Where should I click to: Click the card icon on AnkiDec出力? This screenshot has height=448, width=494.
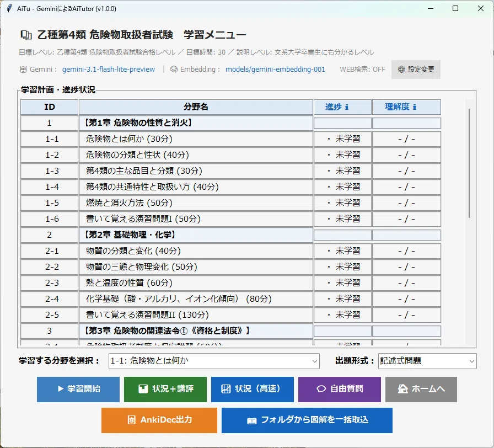pyautogui.click(x=131, y=420)
